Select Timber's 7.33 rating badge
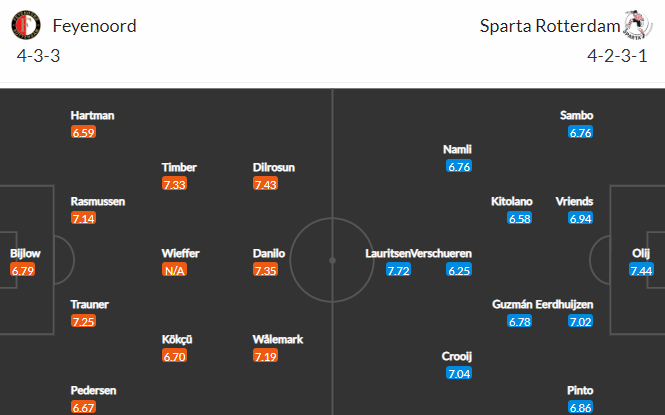Screen dimensions: 665x415 coord(174,184)
